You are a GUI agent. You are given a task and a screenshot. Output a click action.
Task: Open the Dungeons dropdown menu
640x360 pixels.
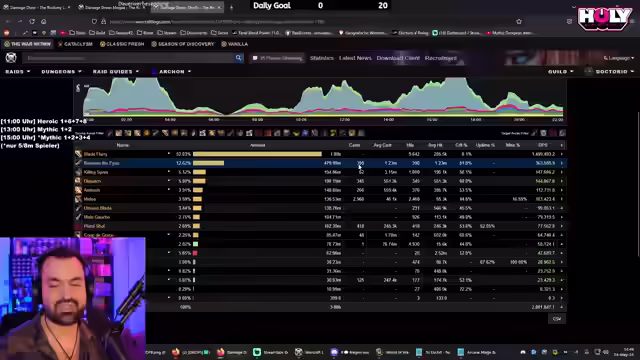pos(62,71)
